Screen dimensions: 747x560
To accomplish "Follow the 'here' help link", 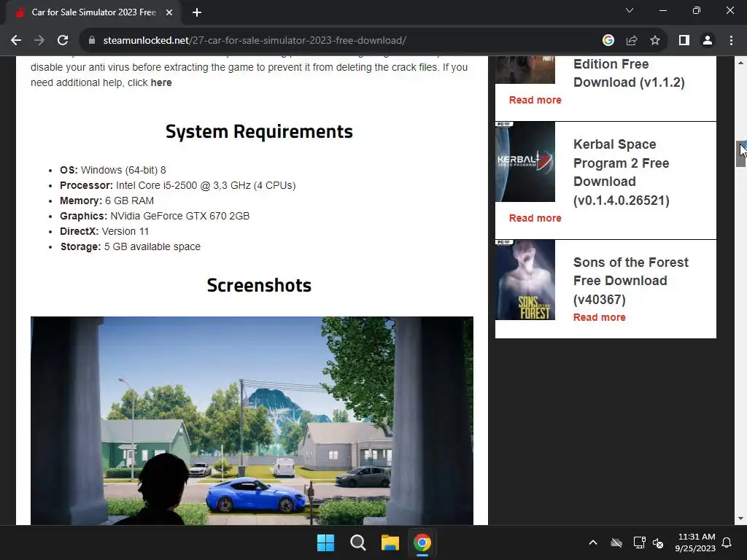I will click(161, 82).
